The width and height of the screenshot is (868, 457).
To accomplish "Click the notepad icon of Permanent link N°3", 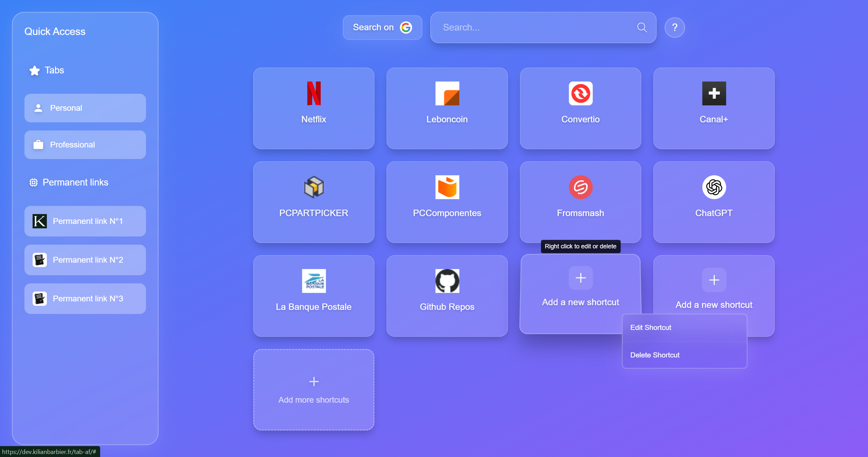I will pos(40,299).
